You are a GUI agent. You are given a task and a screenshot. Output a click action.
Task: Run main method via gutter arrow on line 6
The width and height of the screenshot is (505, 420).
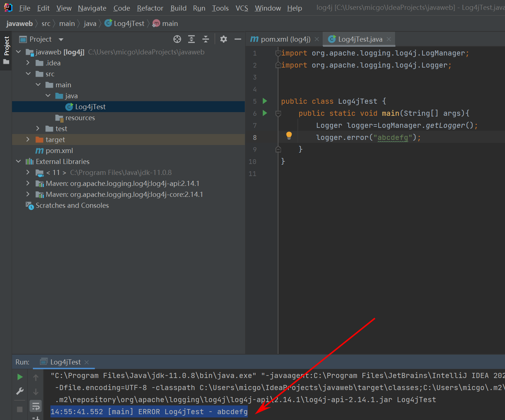tap(265, 113)
